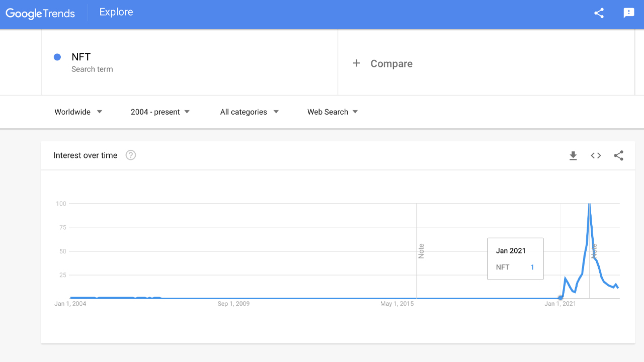Open the send feedback icon
The width and height of the screenshot is (644, 362).
pyautogui.click(x=629, y=13)
